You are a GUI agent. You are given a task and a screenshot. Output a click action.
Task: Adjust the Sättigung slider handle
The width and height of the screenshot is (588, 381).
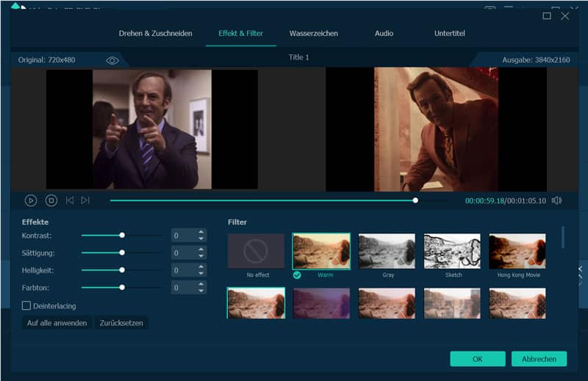122,253
